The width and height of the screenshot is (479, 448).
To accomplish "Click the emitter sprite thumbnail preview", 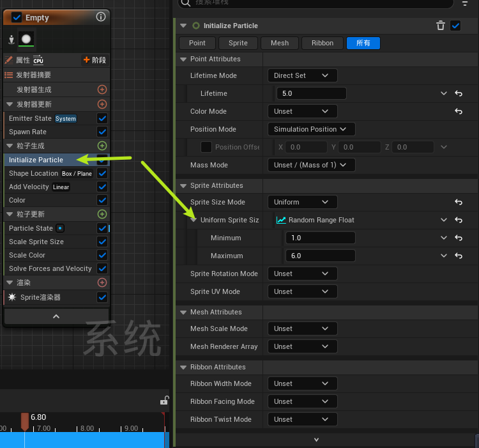I will tap(26, 39).
